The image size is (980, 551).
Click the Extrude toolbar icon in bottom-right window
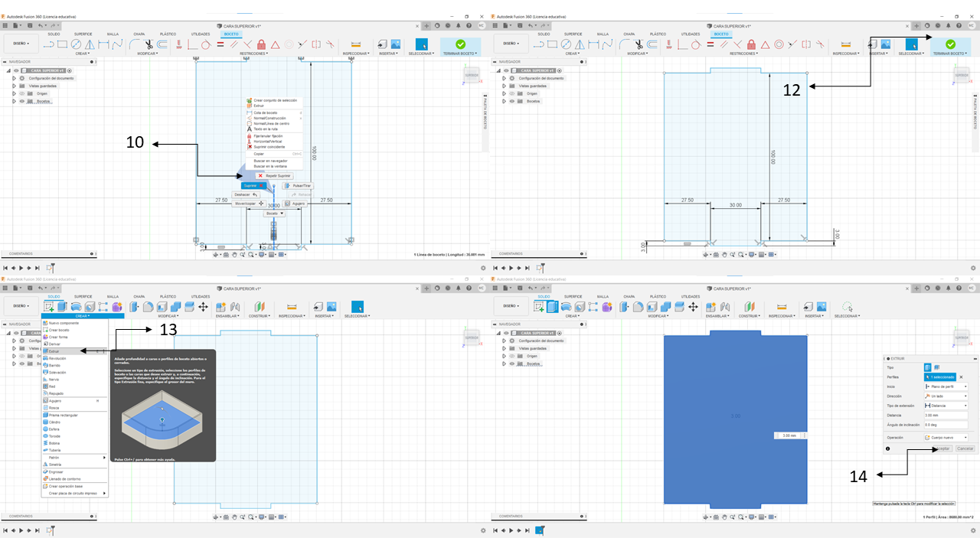pyautogui.click(x=552, y=307)
